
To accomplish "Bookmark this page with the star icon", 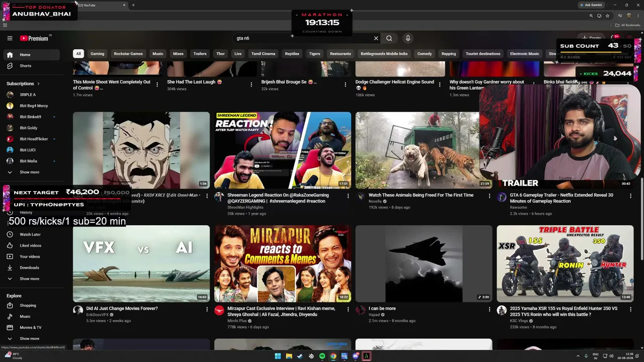I will point(607,16).
